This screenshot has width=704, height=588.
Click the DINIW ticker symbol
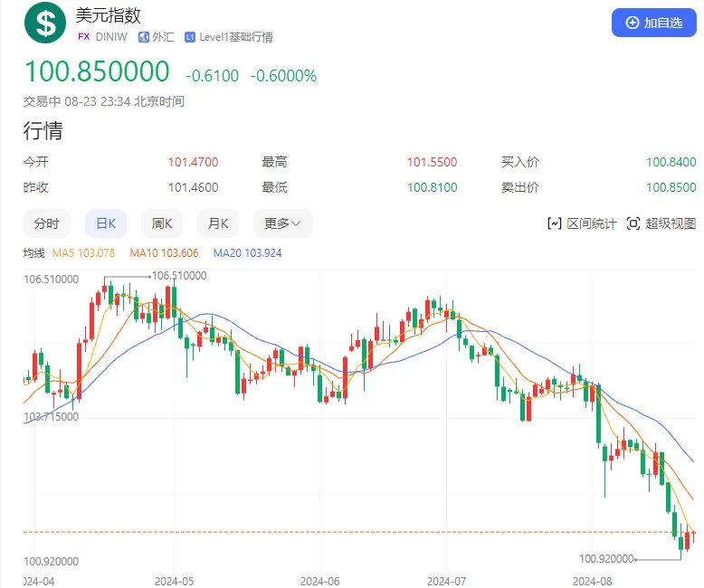click(111, 37)
